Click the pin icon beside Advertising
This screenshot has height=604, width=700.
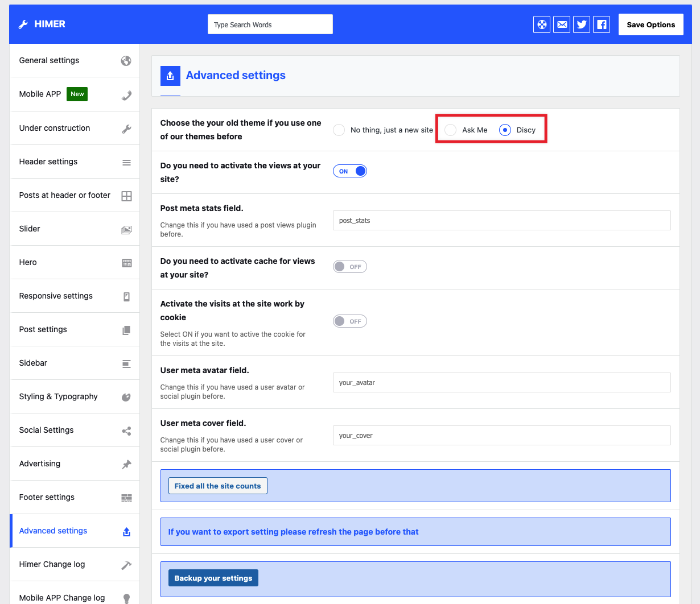coord(126,464)
